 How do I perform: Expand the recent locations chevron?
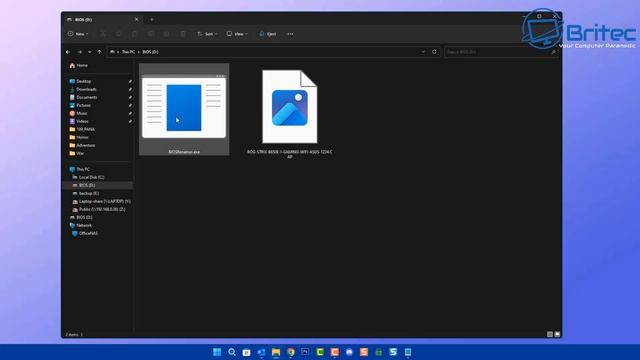[90, 52]
